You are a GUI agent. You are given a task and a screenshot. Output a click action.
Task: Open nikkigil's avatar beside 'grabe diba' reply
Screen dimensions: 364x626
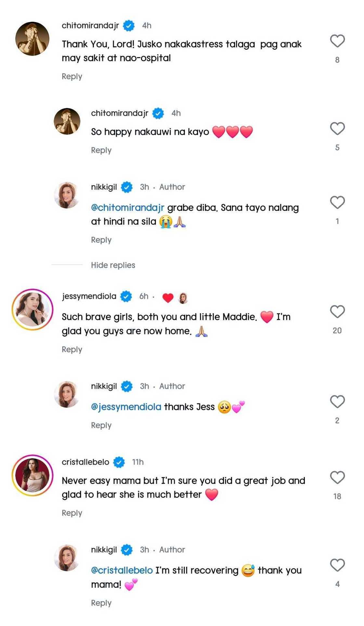click(x=67, y=195)
